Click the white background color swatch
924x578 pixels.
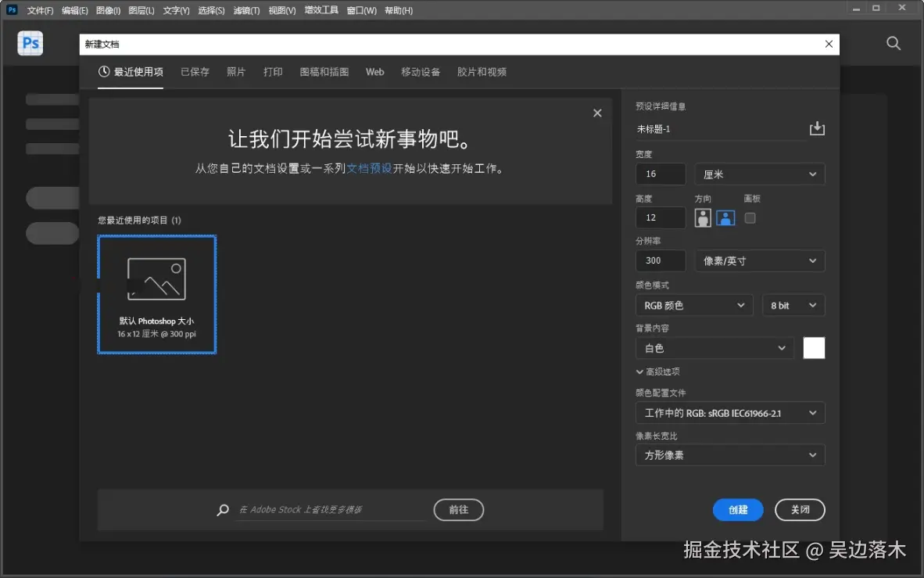(814, 348)
